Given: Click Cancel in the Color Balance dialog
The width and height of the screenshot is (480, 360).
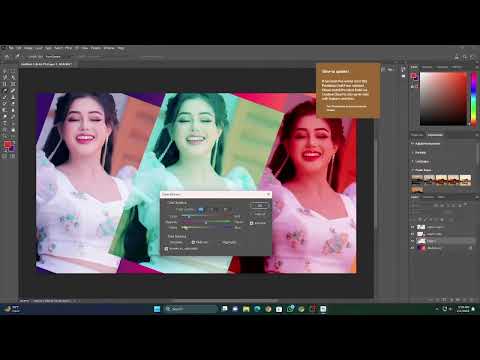Looking at the screenshot, I should (x=260, y=214).
